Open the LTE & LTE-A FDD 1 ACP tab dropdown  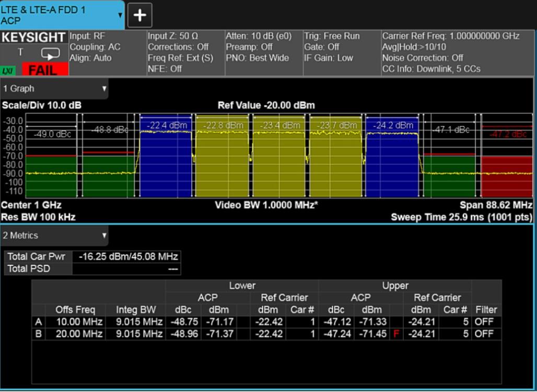tap(121, 15)
